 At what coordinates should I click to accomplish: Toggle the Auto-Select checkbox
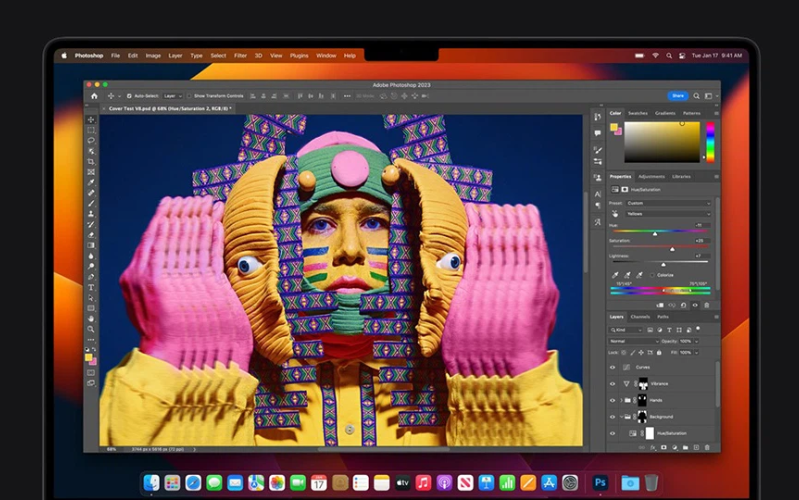tap(130, 96)
